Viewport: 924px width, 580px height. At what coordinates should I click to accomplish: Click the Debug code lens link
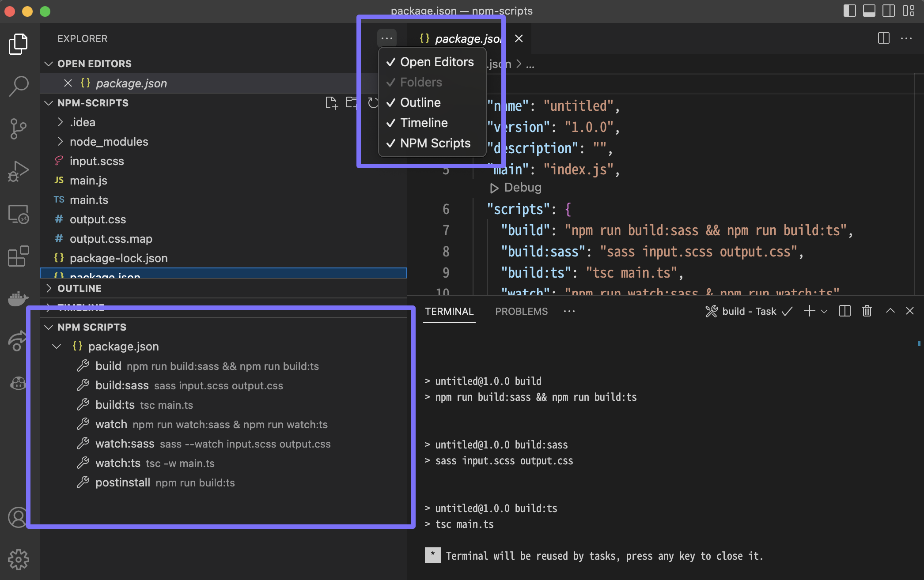coord(522,188)
